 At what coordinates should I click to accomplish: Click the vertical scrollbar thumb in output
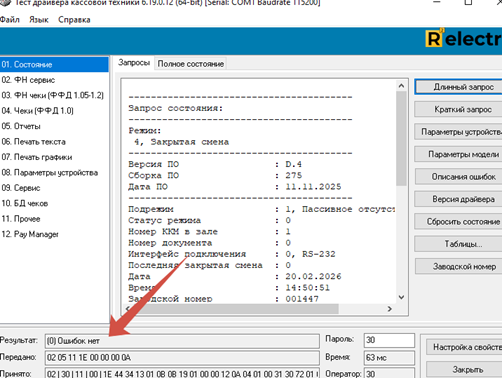[401, 138]
